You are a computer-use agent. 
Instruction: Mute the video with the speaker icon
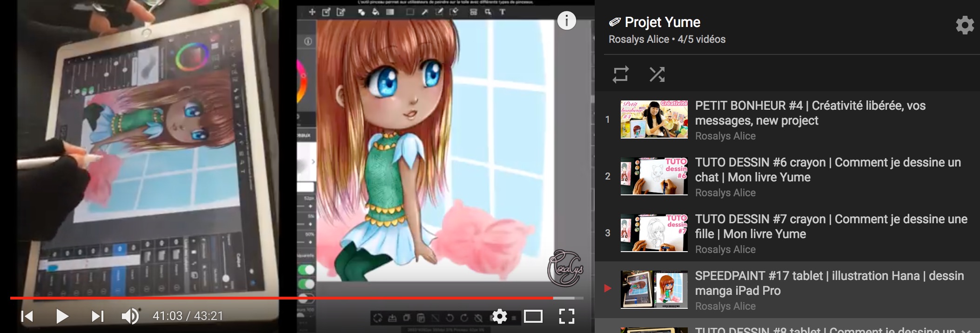(130, 317)
